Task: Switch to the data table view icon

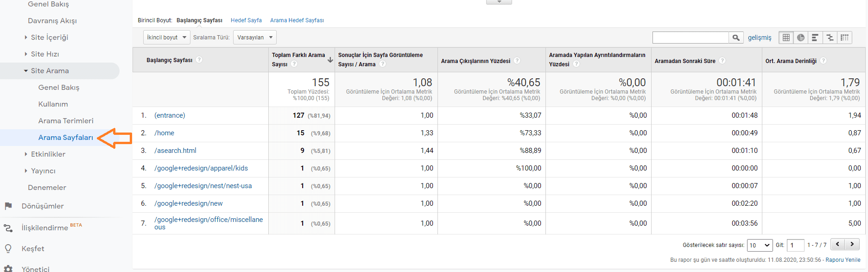Action: 786,38
